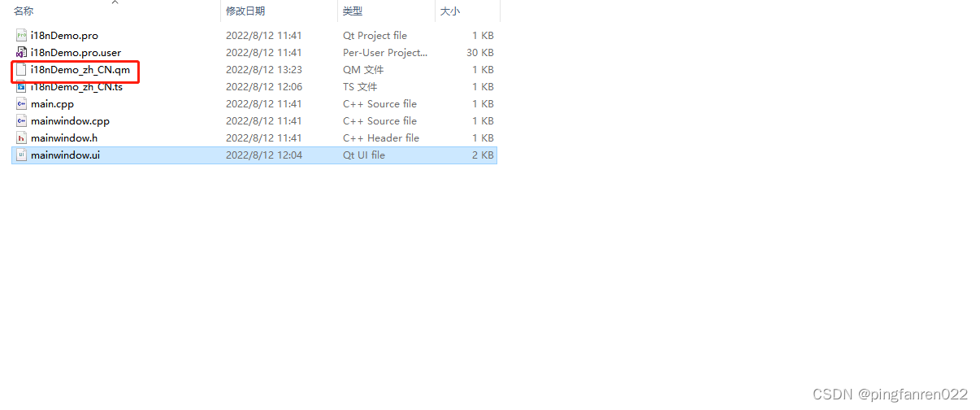Click the i18nDemo.pro.user file icon
This screenshot has height=410, width=980.
click(22, 53)
